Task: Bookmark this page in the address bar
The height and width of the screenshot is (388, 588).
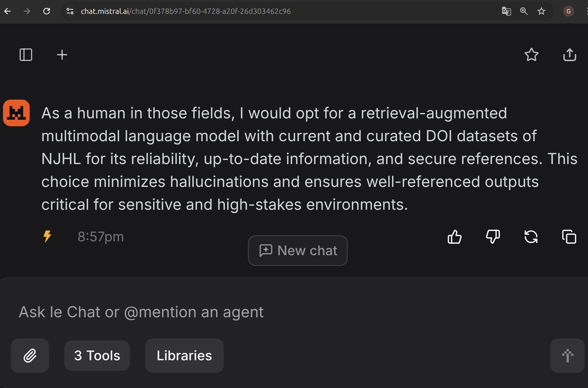Action: pyautogui.click(x=541, y=11)
